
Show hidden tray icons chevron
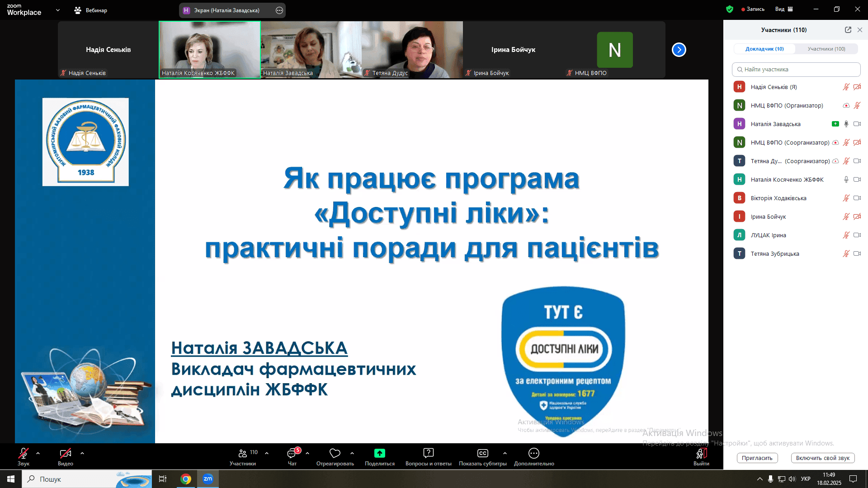[760, 479]
